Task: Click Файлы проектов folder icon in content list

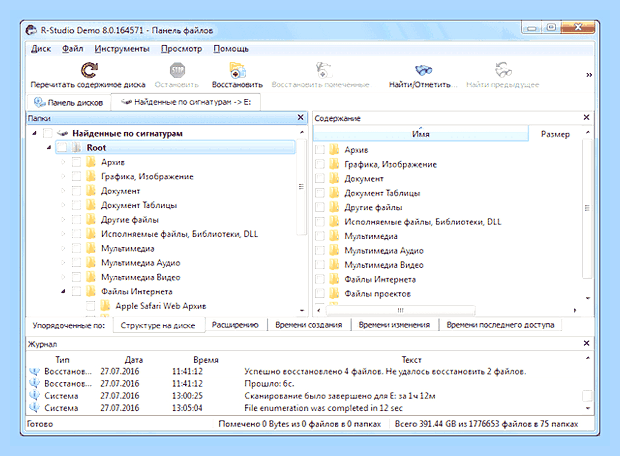Action: click(334, 293)
